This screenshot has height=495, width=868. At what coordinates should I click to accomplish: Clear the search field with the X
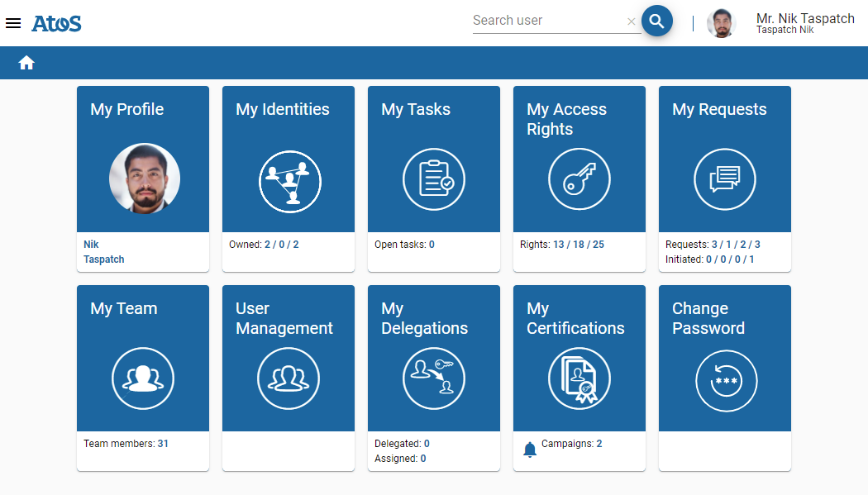click(x=631, y=21)
